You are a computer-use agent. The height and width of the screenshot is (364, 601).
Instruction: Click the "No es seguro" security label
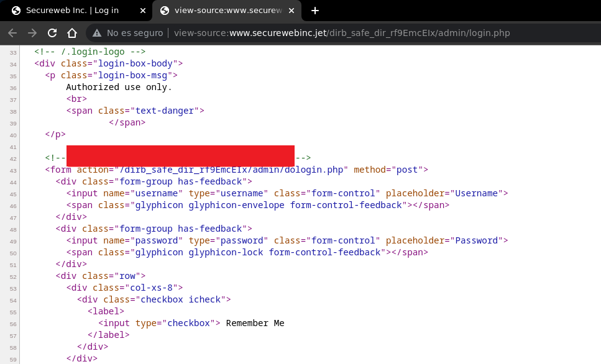coord(135,33)
